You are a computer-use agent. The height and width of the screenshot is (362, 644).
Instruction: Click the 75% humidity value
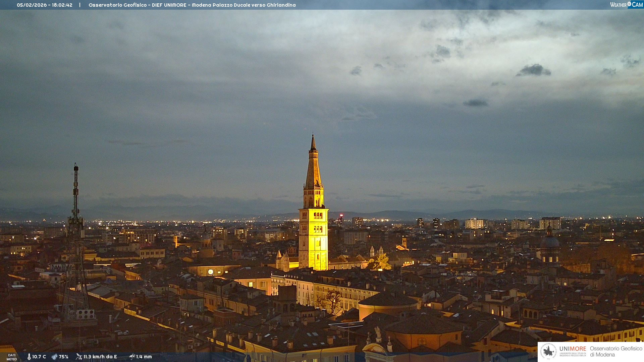coord(63,357)
